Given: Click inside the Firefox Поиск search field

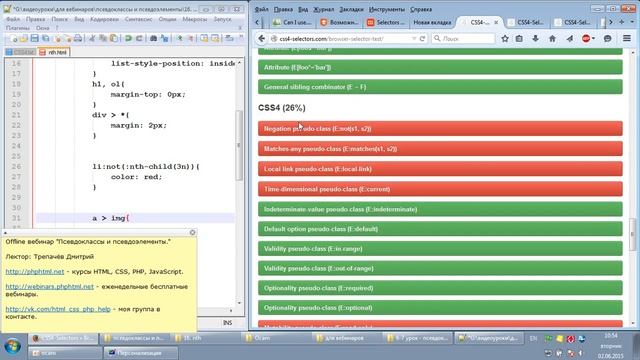Looking at the screenshot, I should coord(463,38).
